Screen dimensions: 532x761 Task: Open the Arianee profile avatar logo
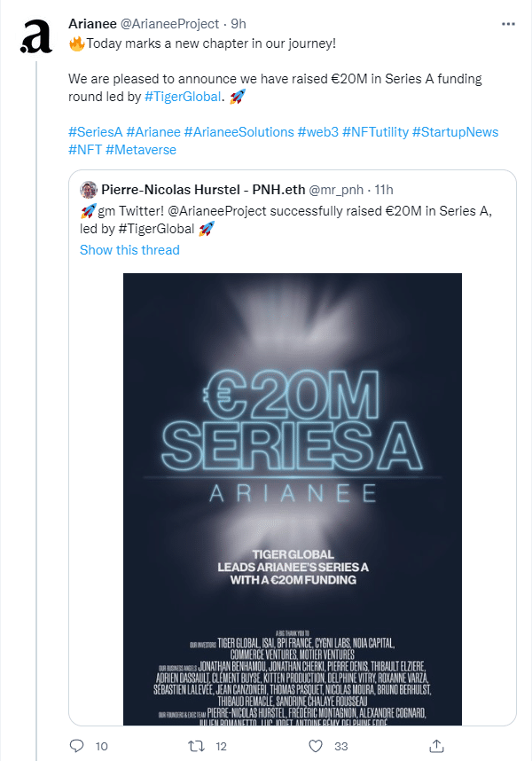click(36, 35)
